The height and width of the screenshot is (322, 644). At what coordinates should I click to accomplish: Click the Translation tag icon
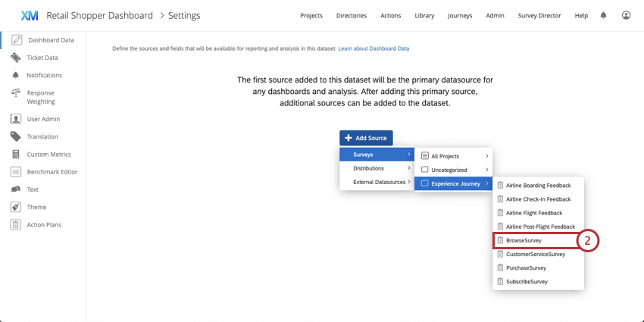16,137
